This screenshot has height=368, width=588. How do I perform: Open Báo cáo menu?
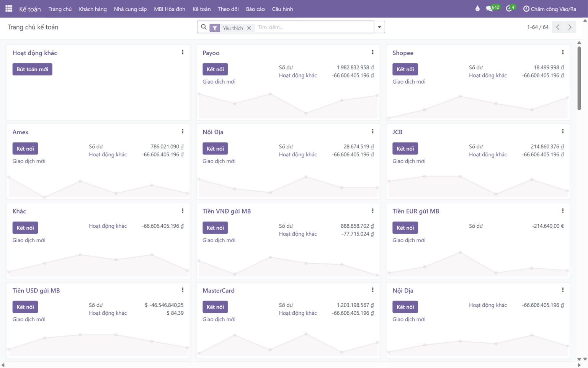click(255, 9)
